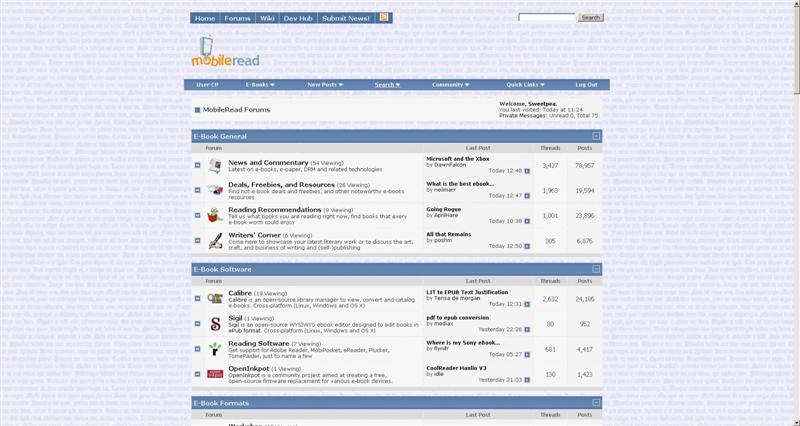Viewport: 800px width, 426px height.
Task: Click status icon beside Reading Software row
Action: point(197,349)
